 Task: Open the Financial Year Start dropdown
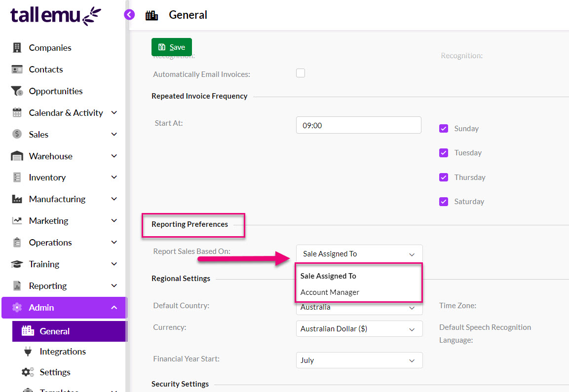(x=359, y=360)
